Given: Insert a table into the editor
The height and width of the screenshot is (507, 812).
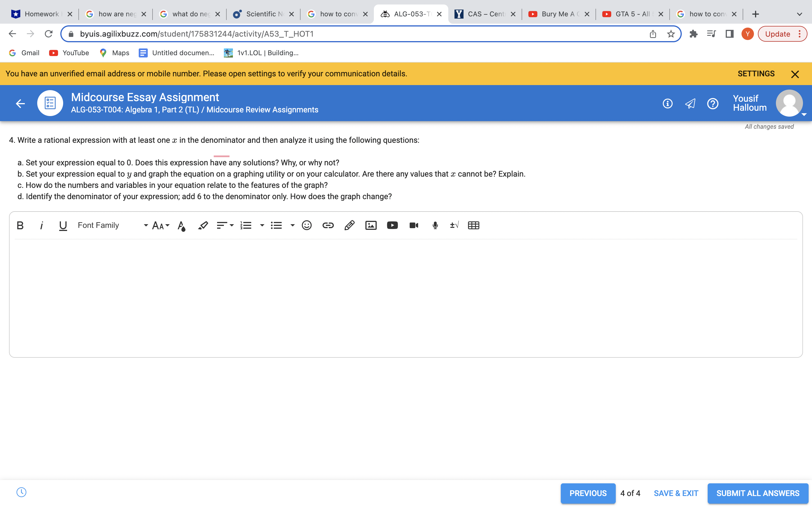Looking at the screenshot, I should coord(473,225).
